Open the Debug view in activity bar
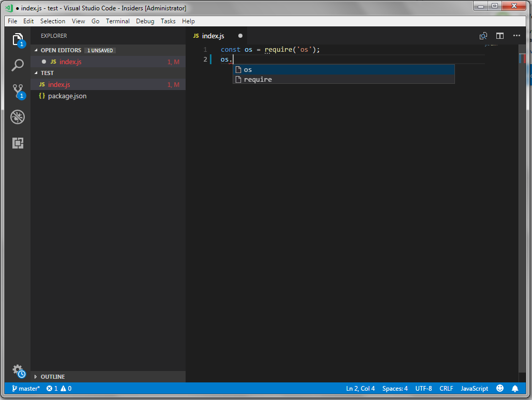532x400 pixels. [x=18, y=117]
